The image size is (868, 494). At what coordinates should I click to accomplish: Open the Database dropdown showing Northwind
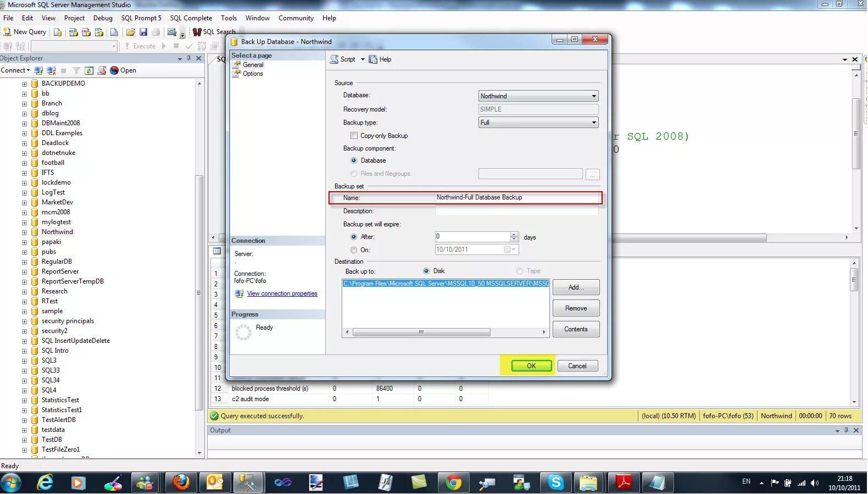click(538, 96)
